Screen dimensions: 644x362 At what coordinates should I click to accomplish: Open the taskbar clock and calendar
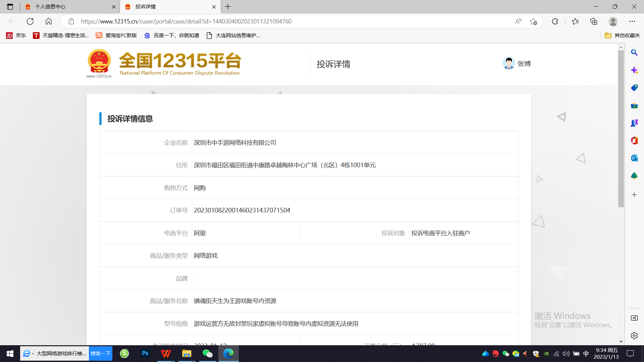coord(606,354)
